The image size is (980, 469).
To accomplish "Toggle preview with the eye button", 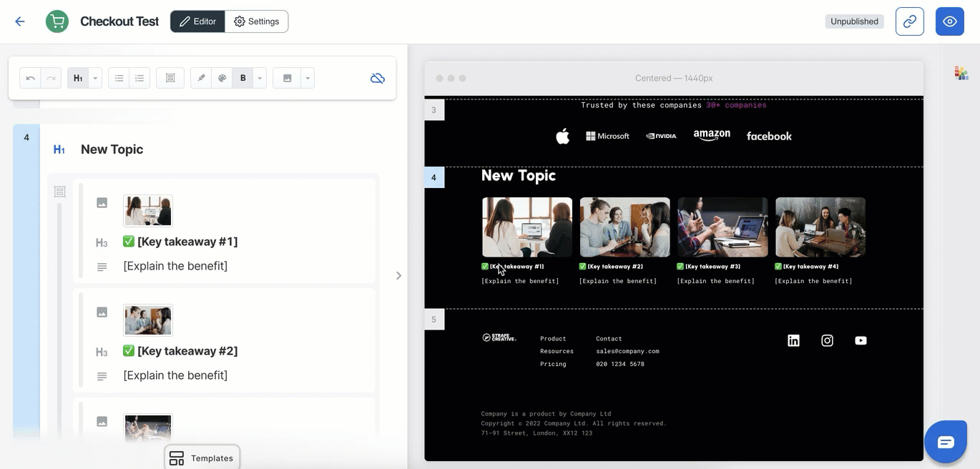I will click(x=950, y=21).
